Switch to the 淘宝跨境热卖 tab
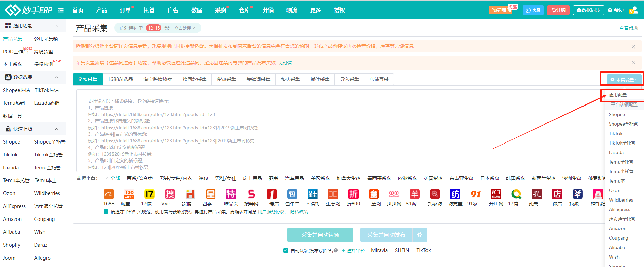The image size is (644, 267). click(158, 79)
